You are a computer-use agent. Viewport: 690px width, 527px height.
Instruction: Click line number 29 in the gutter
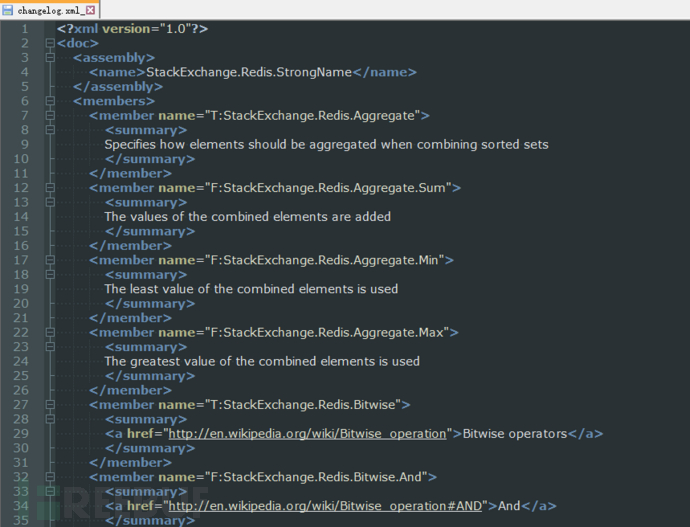[21, 434]
